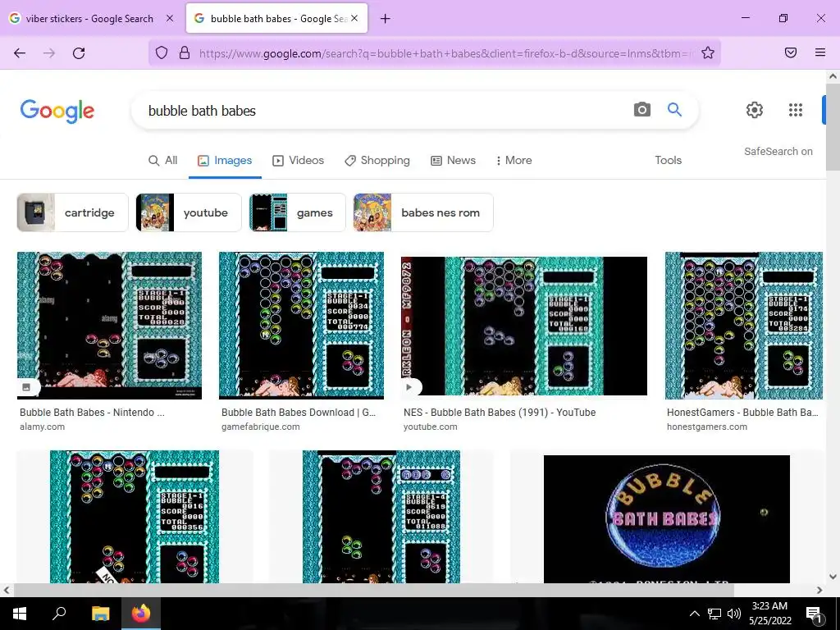
Task: Open Windows taskbar search
Action: [x=59, y=614]
